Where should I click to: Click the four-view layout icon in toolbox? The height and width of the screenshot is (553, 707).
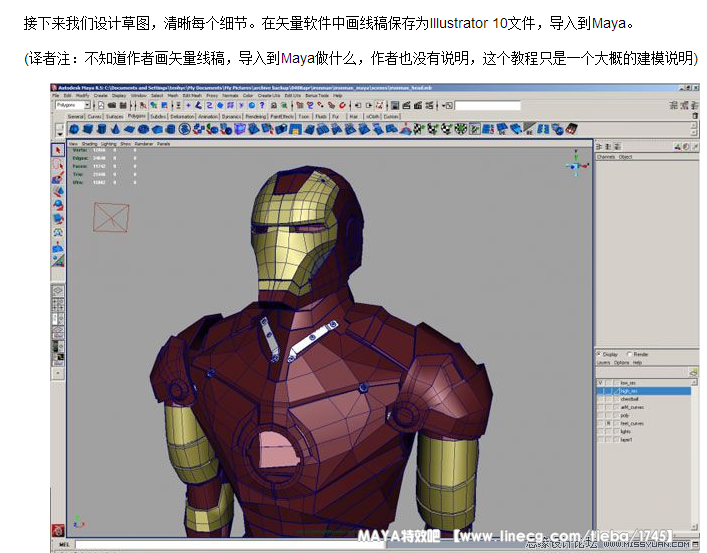click(x=58, y=305)
